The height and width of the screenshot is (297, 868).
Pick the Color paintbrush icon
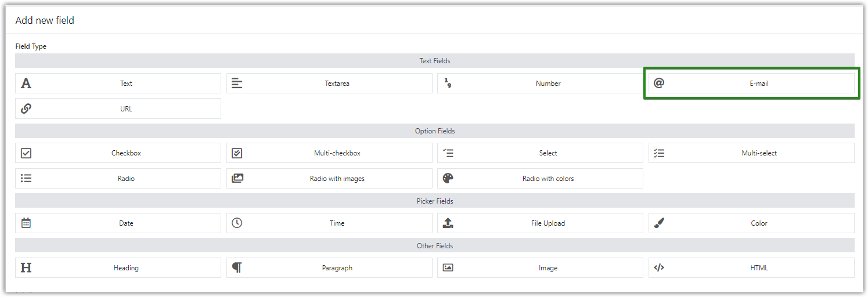[x=658, y=223]
